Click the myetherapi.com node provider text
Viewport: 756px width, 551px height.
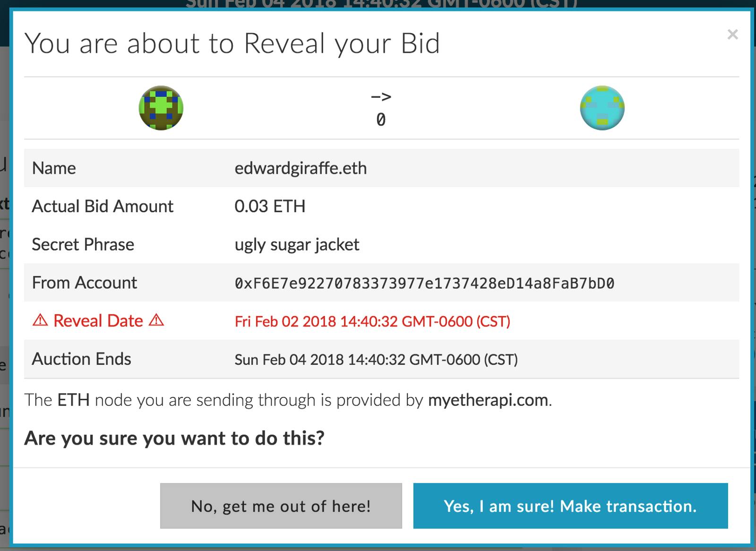tap(488, 400)
